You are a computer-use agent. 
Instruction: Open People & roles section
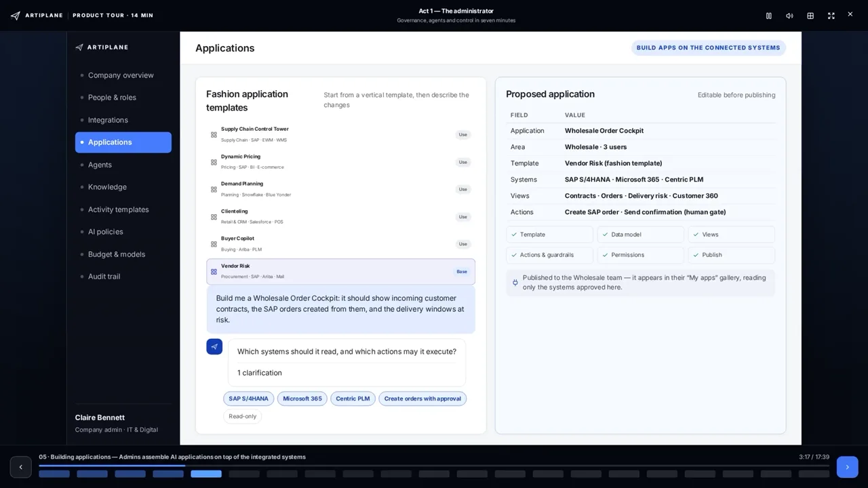112,98
